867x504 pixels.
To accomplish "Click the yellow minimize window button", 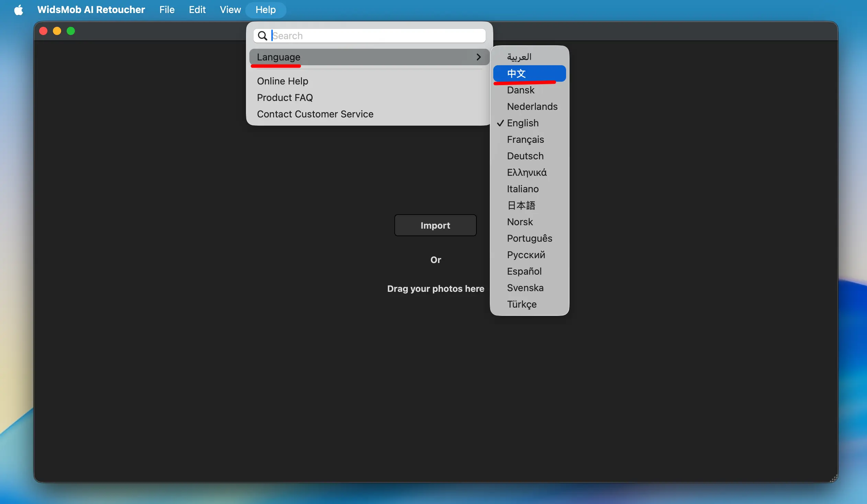I will 57,31.
